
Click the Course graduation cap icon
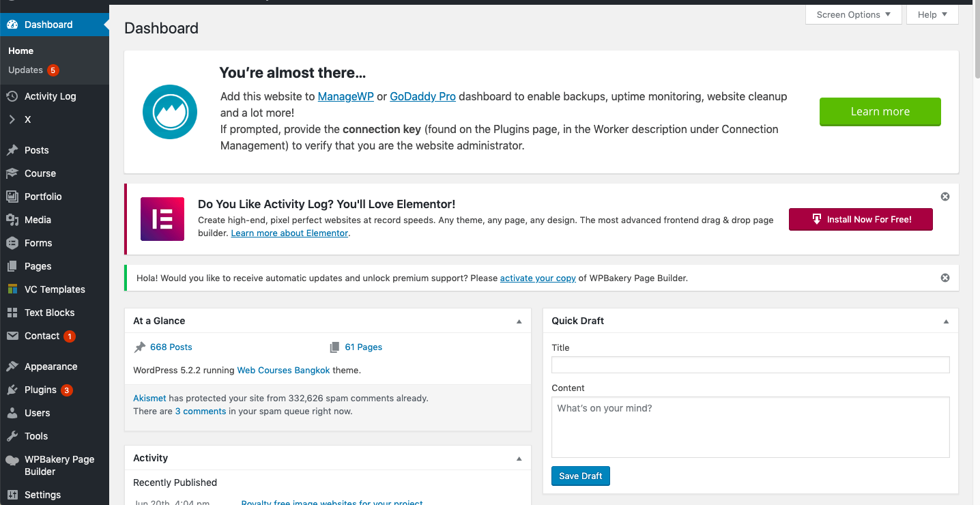pyautogui.click(x=12, y=173)
